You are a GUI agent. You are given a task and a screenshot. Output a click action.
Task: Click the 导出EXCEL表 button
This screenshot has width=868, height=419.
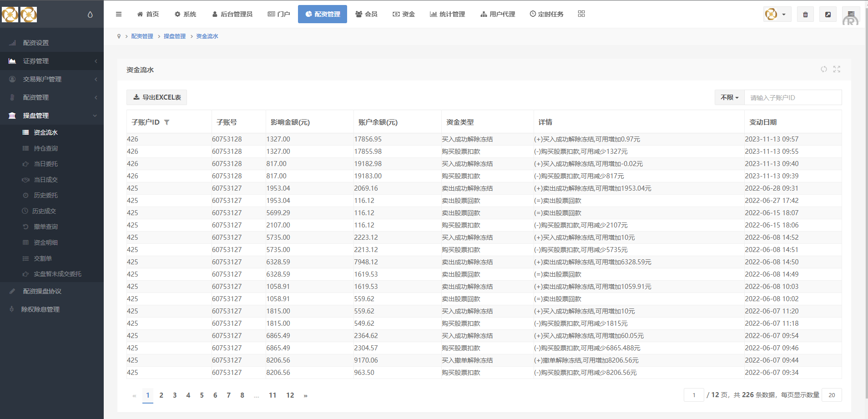[x=156, y=97]
